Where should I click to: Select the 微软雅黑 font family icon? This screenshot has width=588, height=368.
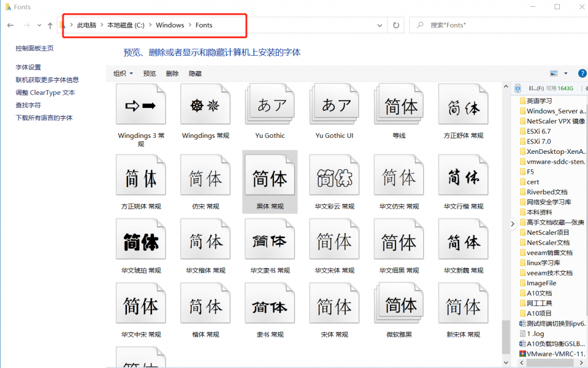(x=399, y=303)
